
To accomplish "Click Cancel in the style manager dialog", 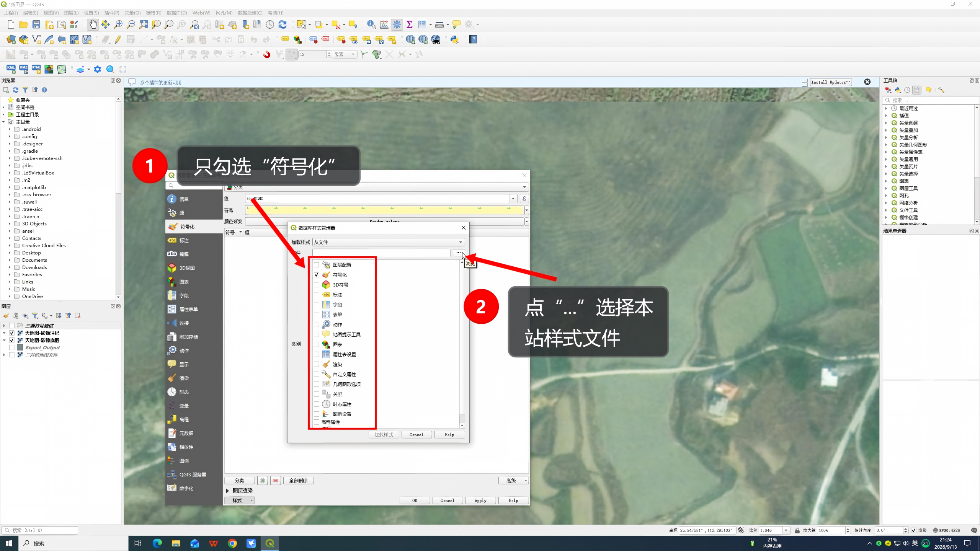I will point(416,435).
